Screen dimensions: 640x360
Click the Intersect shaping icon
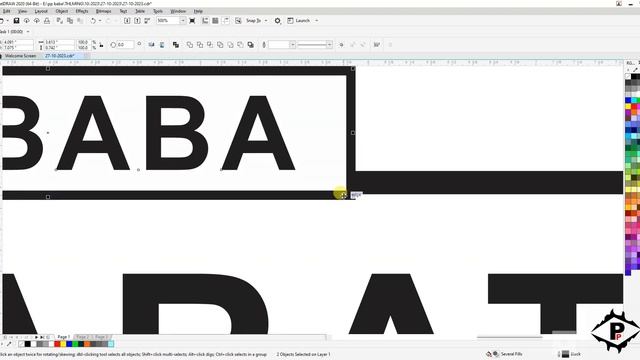tap(210, 44)
